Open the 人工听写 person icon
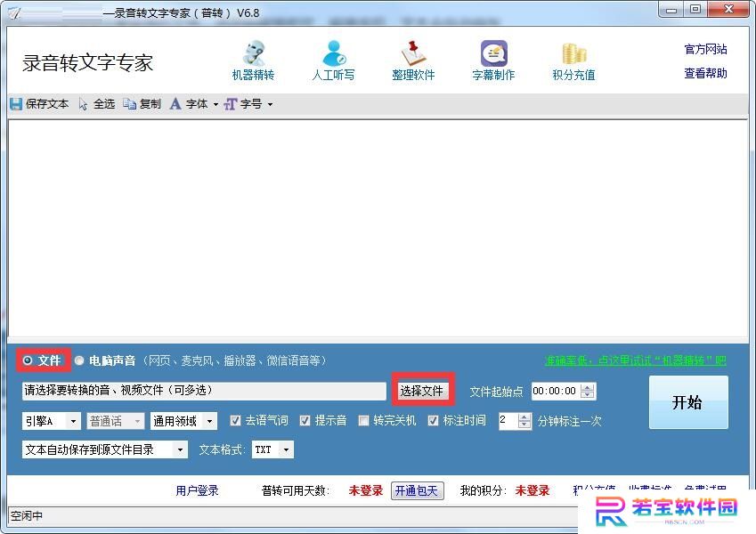This screenshot has width=756, height=534. point(334,53)
